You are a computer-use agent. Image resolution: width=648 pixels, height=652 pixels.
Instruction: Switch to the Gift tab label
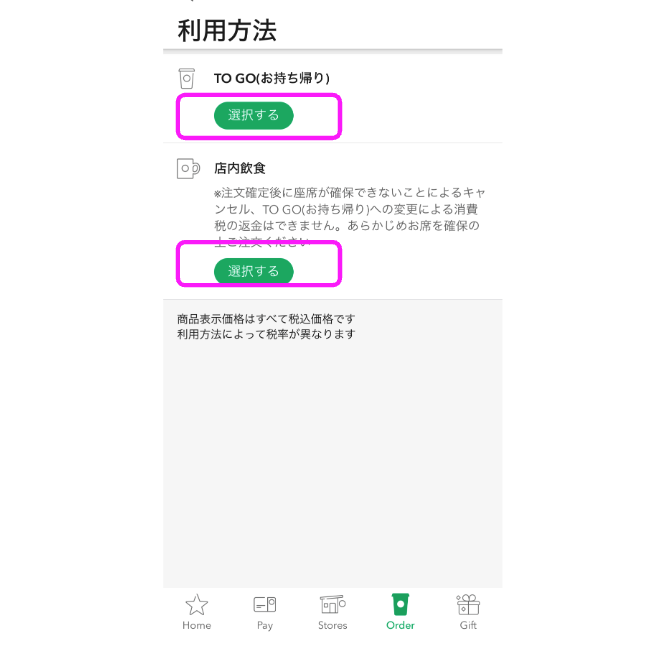tap(468, 625)
